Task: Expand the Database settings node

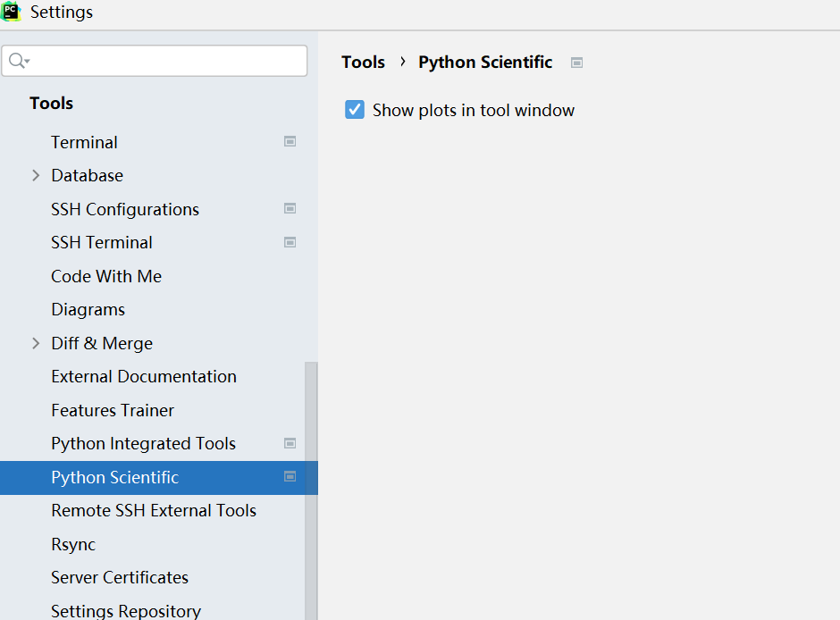Action: (x=36, y=175)
